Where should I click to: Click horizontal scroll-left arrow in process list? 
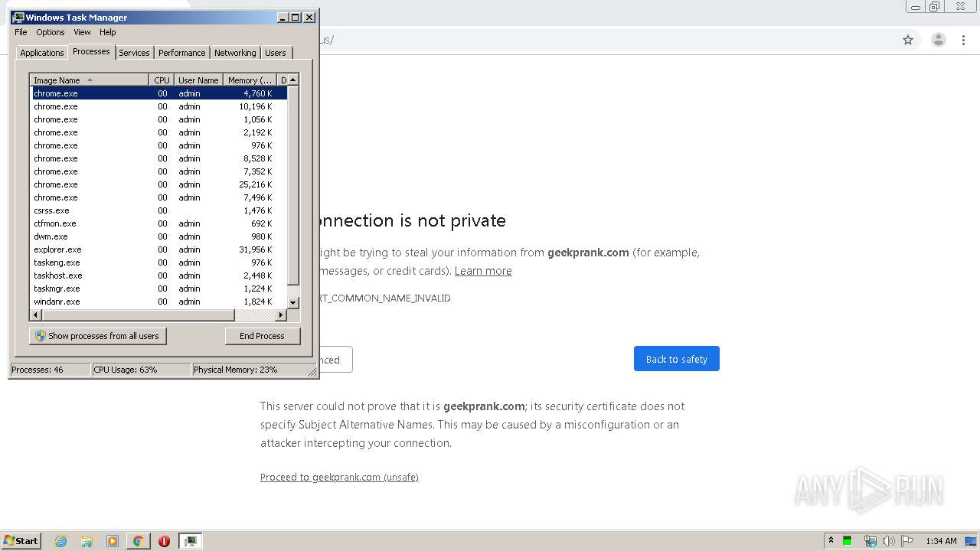[35, 315]
